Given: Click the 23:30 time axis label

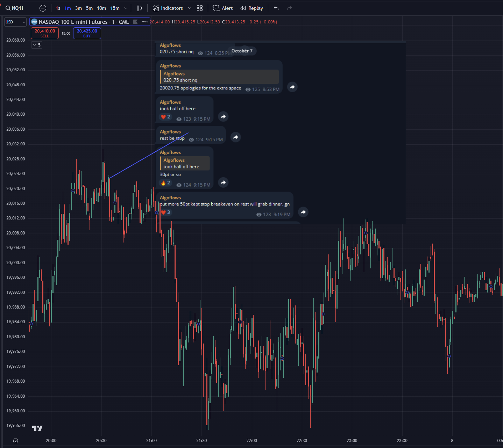Looking at the screenshot, I should tap(402, 441).
